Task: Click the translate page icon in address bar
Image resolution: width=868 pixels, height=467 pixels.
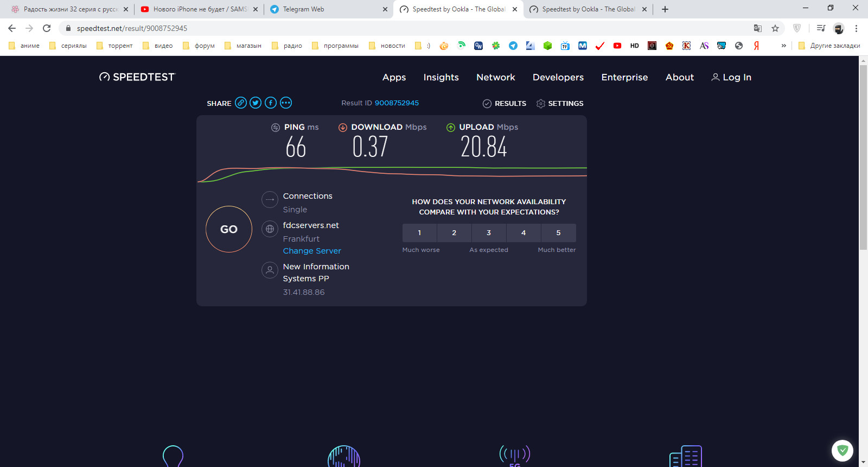Action: click(x=758, y=28)
